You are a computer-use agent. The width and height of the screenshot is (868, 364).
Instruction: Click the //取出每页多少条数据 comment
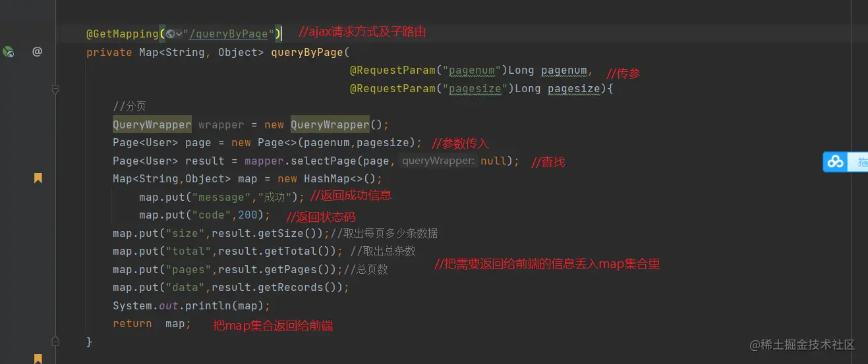[384, 234]
